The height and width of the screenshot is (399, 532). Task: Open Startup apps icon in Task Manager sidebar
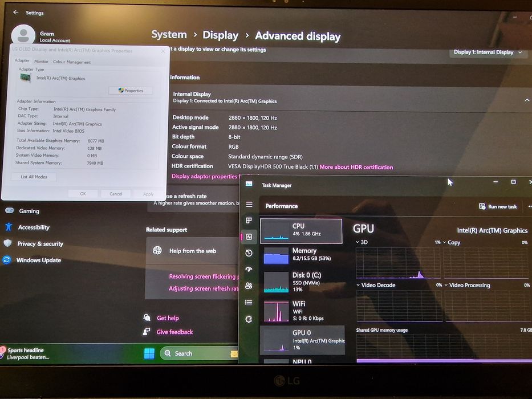(249, 269)
